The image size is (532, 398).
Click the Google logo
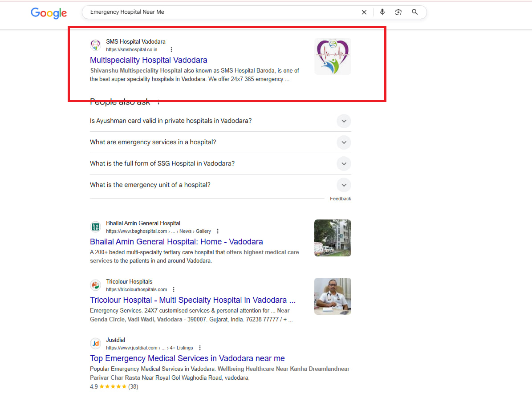tap(49, 13)
